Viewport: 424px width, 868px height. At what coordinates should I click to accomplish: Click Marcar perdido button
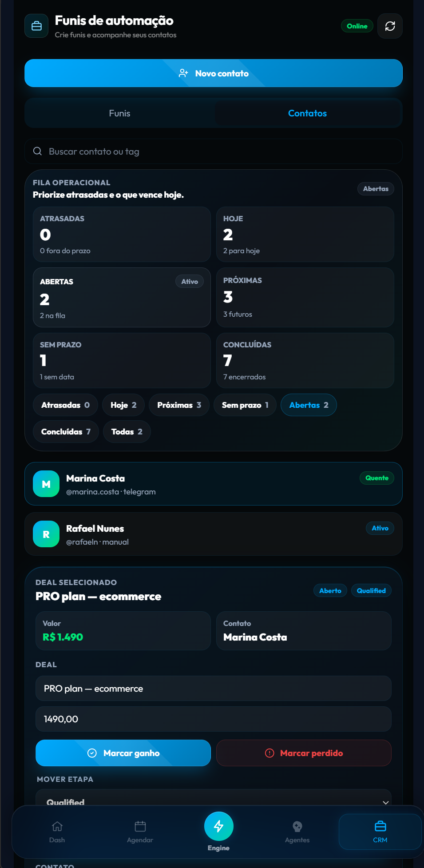[304, 753]
